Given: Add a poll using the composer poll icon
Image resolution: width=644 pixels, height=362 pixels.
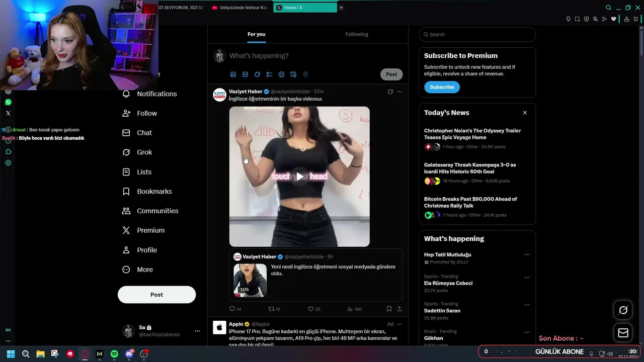Looking at the screenshot, I should pyautogui.click(x=269, y=74).
